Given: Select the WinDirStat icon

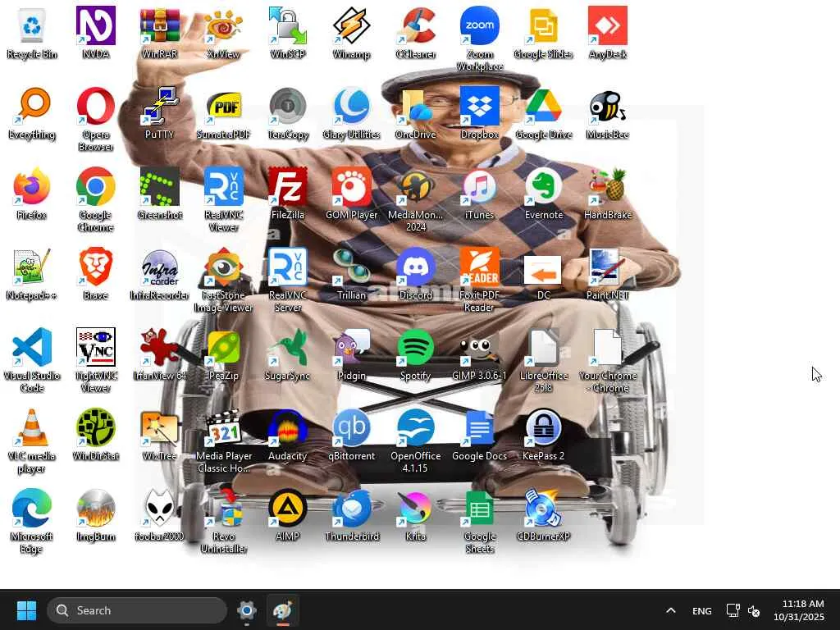Looking at the screenshot, I should [96, 435].
